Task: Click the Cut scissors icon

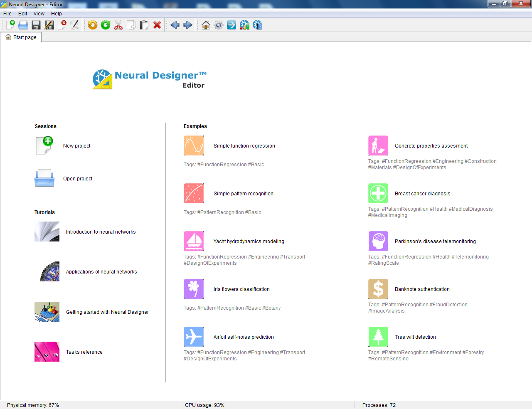Action: click(118, 25)
